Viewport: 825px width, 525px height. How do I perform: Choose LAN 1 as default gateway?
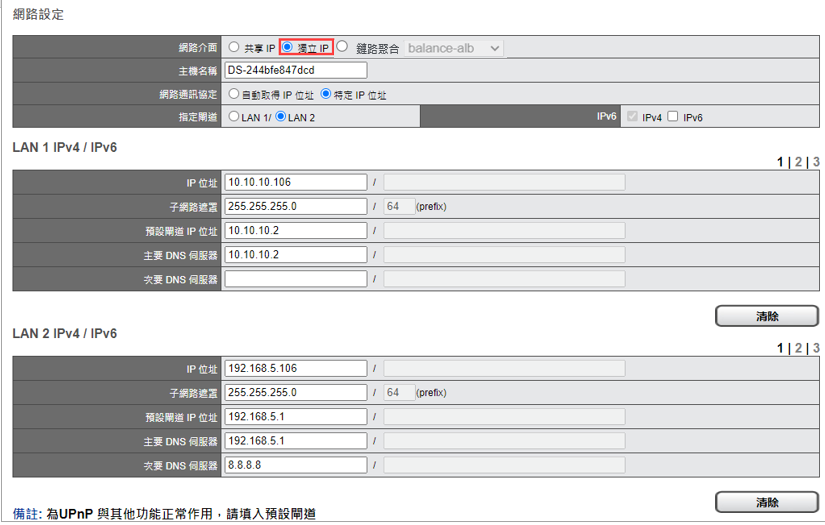click(x=234, y=116)
